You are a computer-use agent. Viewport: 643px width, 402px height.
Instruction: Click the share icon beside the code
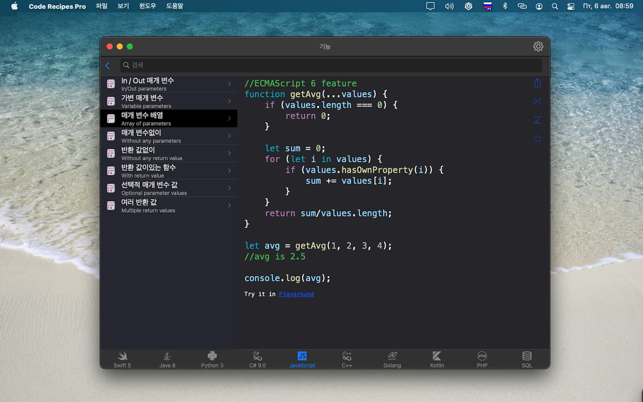(x=538, y=83)
